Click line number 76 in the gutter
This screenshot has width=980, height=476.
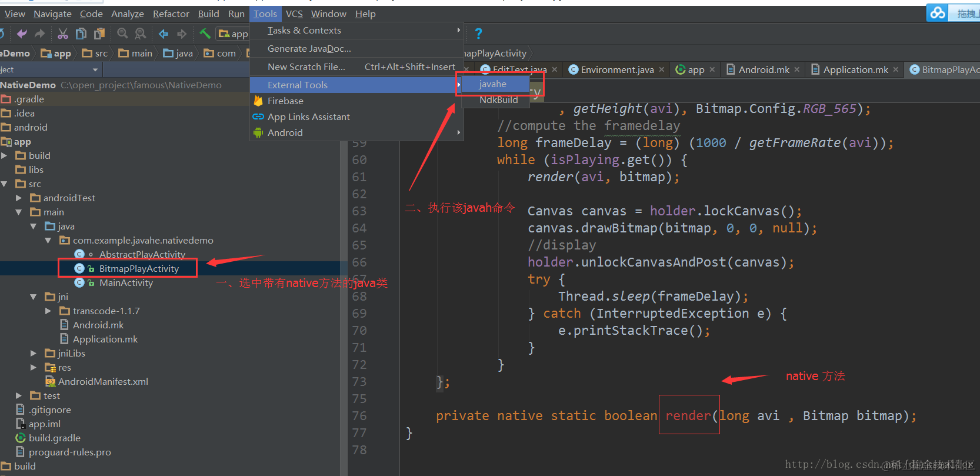(359, 415)
